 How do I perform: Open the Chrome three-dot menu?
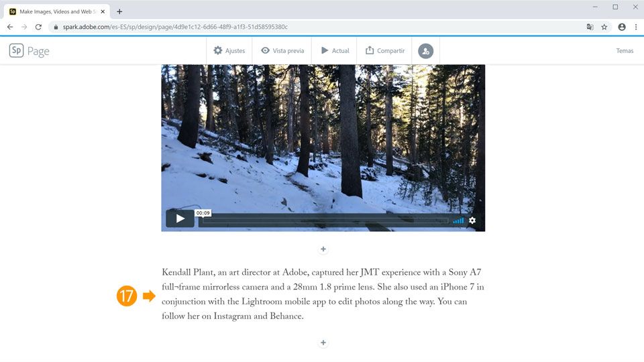[636, 27]
